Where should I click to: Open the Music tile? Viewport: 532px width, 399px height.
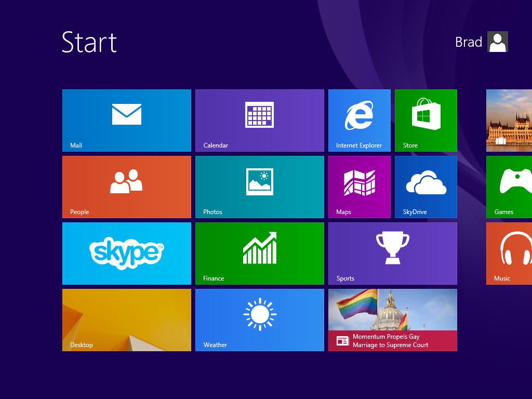(509, 254)
